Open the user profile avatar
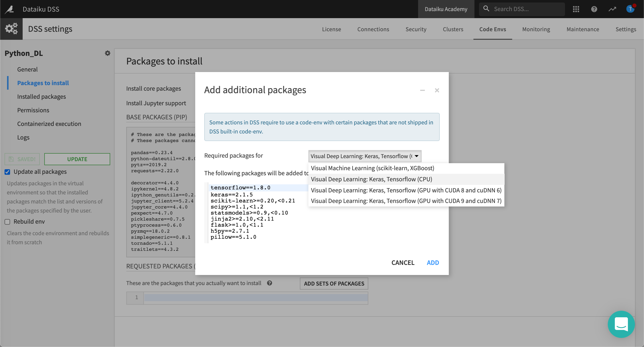The image size is (644, 347). [x=631, y=9]
